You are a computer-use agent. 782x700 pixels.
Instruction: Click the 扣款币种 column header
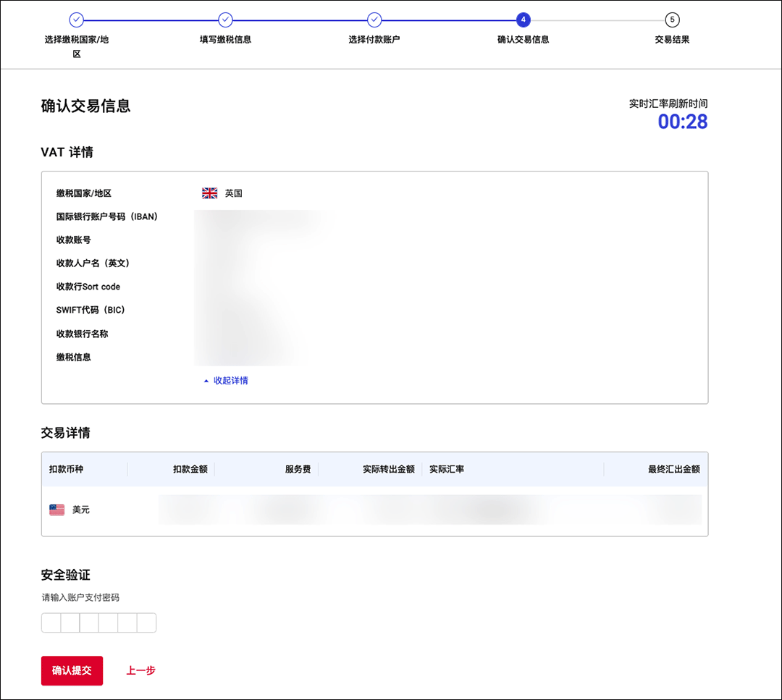pos(66,469)
